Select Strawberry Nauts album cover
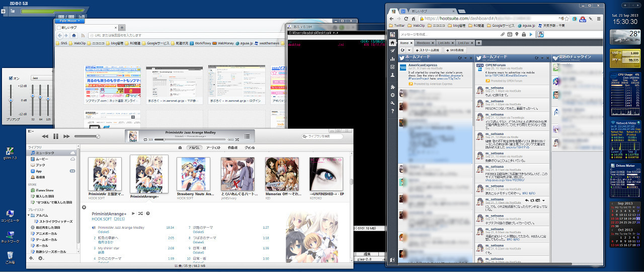The width and height of the screenshot is (644, 272). [x=193, y=174]
